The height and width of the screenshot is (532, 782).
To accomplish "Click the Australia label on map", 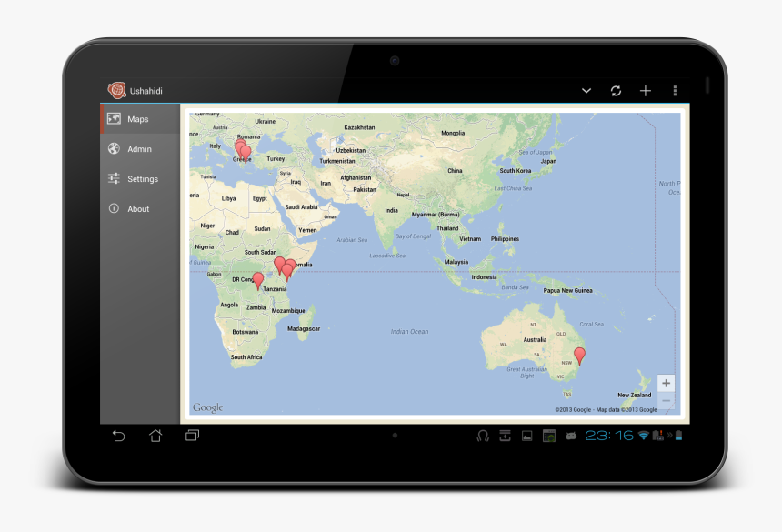I will 535,339.
